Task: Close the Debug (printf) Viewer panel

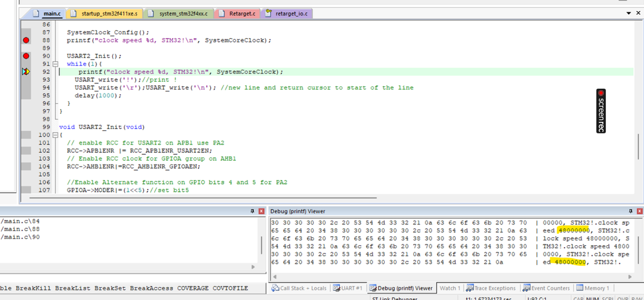Action: (x=639, y=211)
